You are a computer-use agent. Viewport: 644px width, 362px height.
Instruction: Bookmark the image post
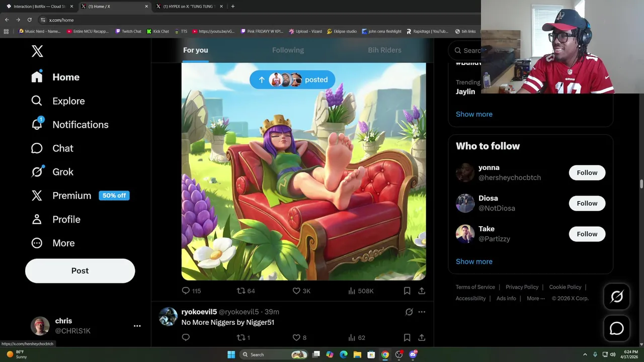click(x=407, y=291)
